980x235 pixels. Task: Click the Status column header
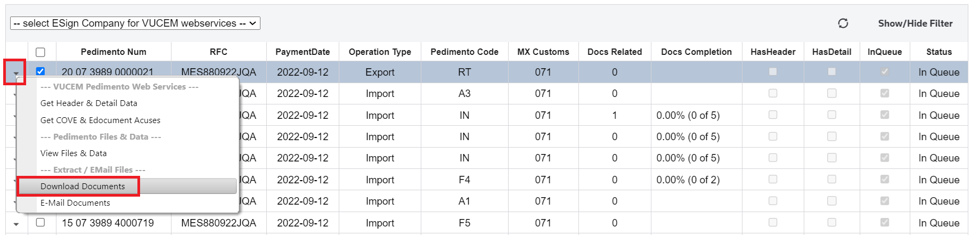(939, 52)
